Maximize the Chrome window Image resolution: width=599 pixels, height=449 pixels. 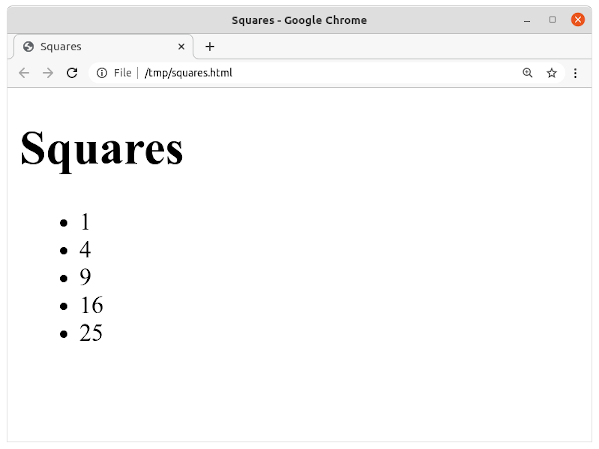click(552, 19)
